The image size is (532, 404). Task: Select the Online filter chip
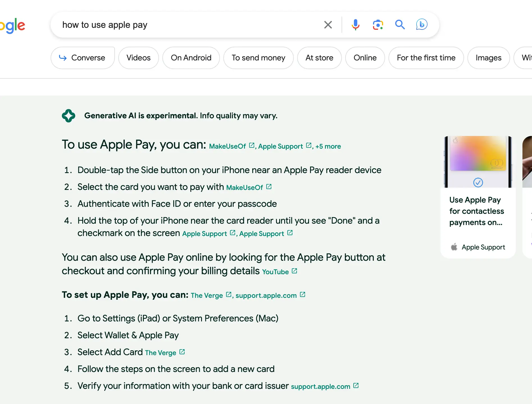365,58
